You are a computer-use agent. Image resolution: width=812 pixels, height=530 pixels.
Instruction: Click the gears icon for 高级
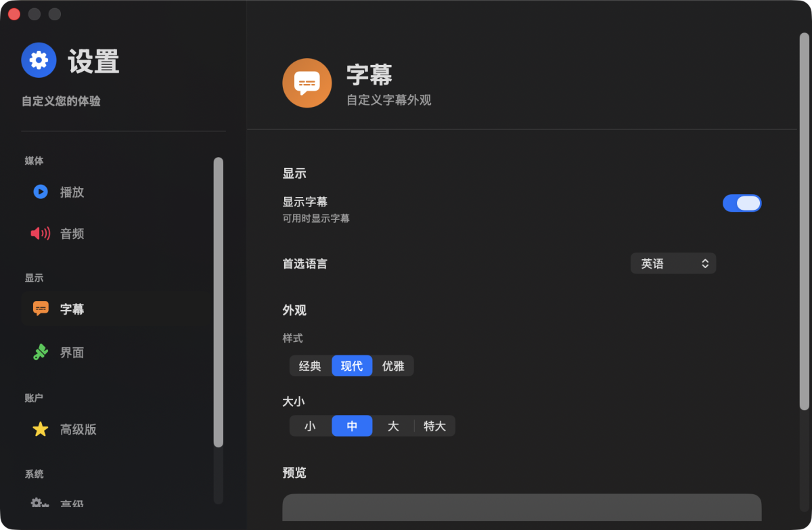(x=40, y=504)
